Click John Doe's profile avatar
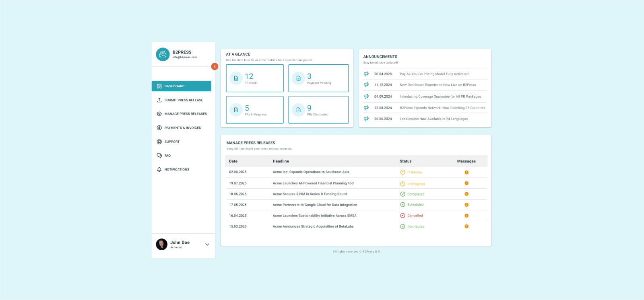The height and width of the screenshot is (300, 644). point(162,245)
